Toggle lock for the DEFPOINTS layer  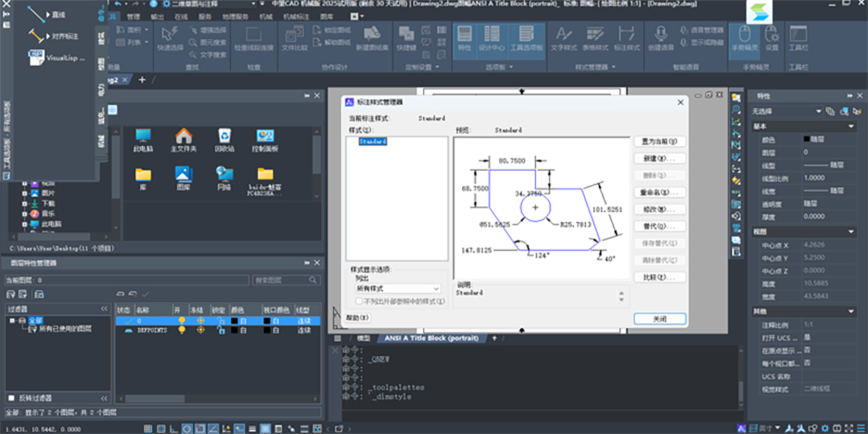(x=221, y=330)
